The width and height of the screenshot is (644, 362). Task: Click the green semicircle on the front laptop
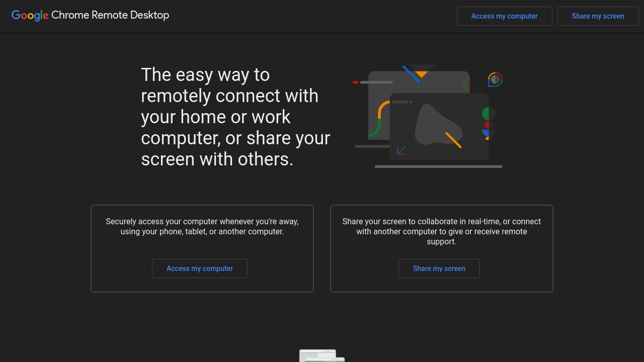click(487, 114)
